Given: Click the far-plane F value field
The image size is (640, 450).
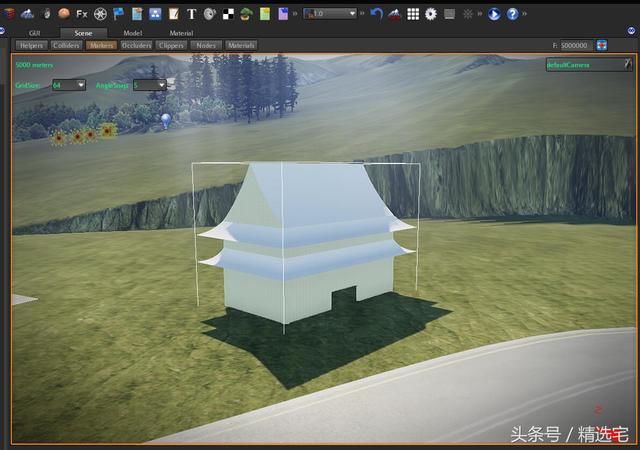Looking at the screenshot, I should point(574,45).
